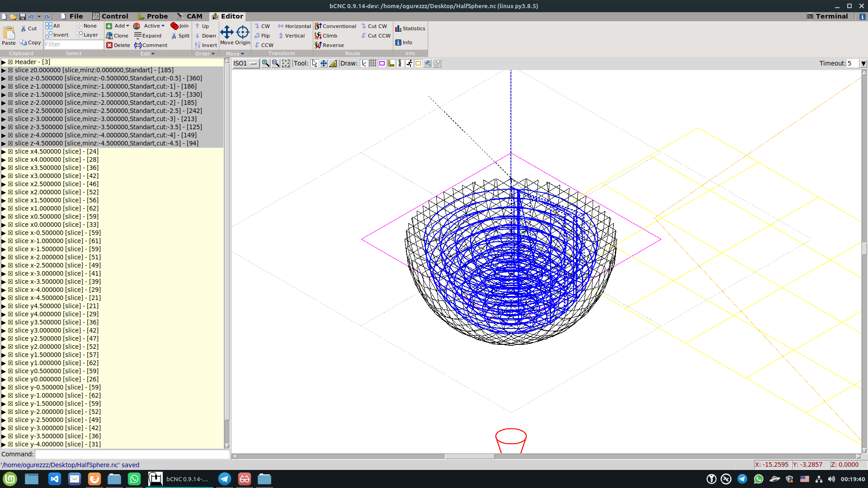
Task: Select the Ruler measure tool
Action: tap(333, 63)
